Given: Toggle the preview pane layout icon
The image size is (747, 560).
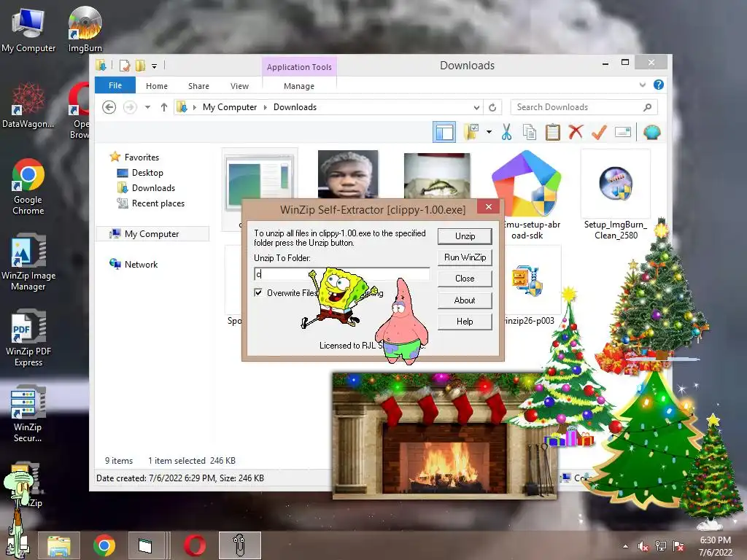Looking at the screenshot, I should tap(444, 132).
